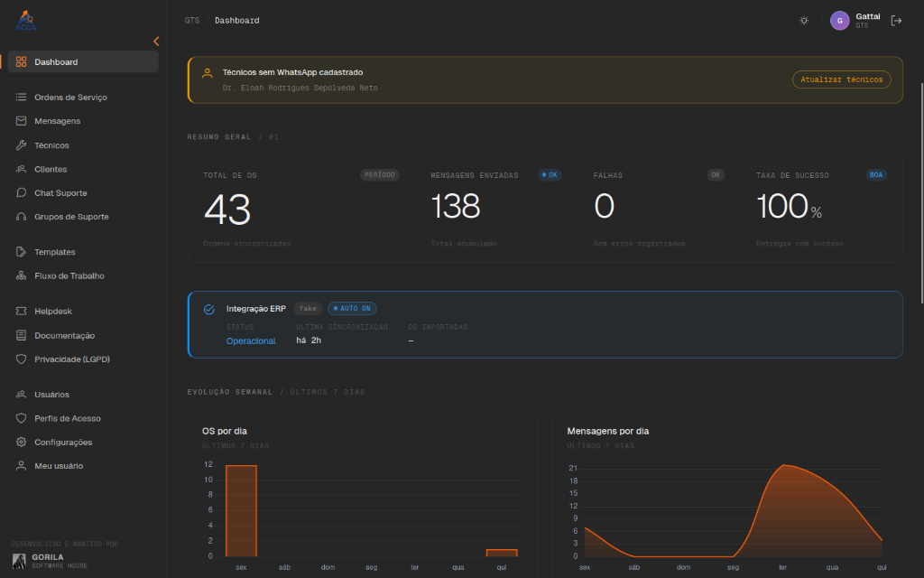Go to Fluxo de Trabalho
Viewport: 924px width, 578px height.
(83, 276)
